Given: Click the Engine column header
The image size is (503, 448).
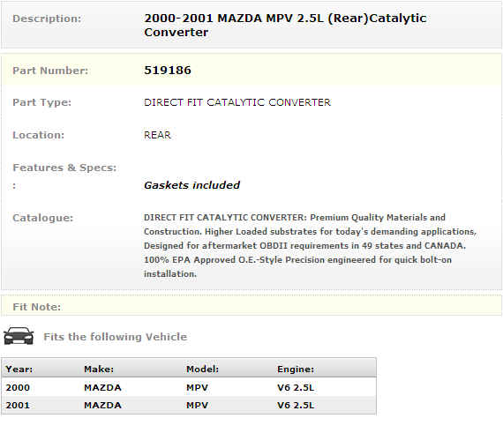Looking at the screenshot, I should coord(296,370).
